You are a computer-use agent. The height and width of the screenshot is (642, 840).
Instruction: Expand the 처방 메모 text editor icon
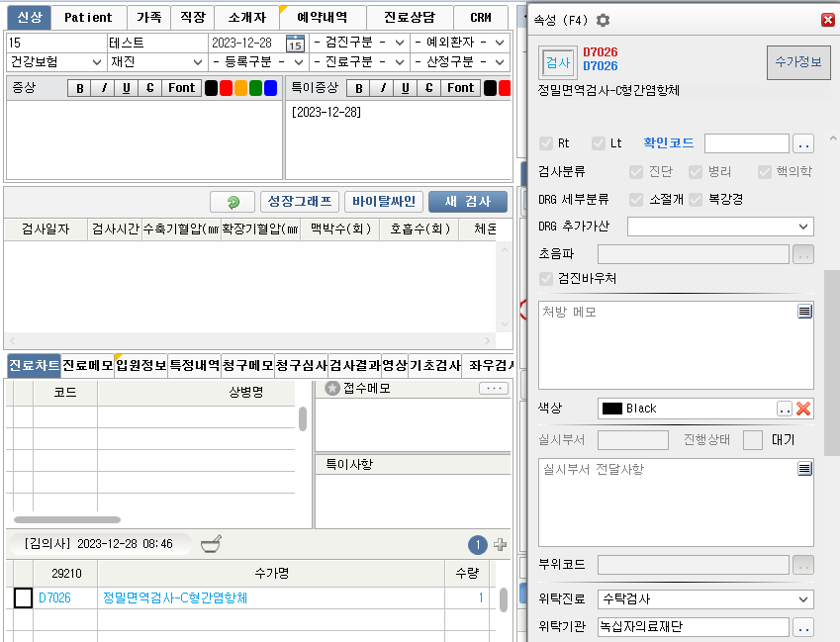804,312
